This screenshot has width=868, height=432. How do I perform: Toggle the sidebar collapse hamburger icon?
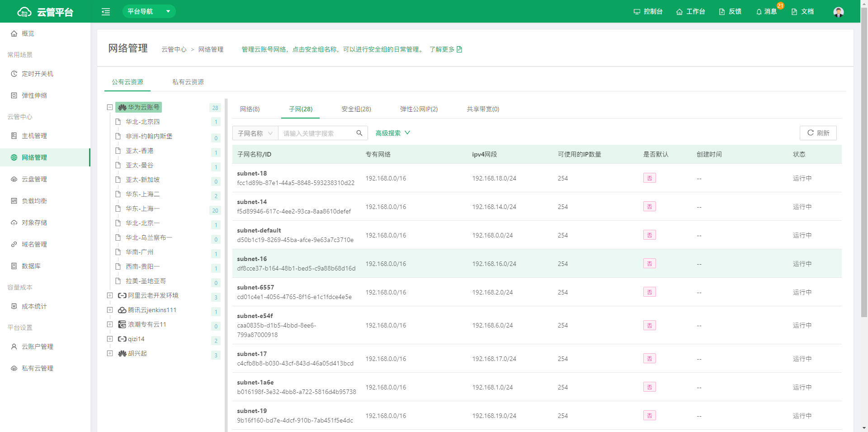(x=106, y=12)
